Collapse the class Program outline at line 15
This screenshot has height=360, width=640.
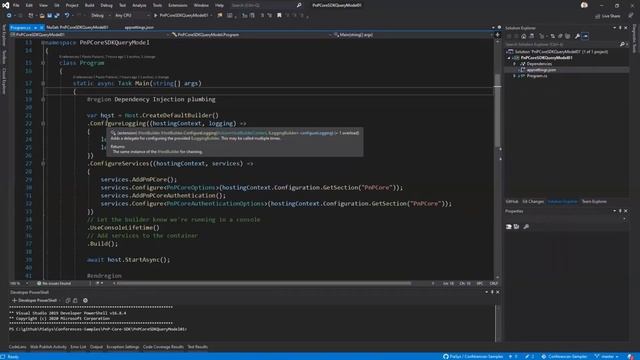[x=43, y=63]
